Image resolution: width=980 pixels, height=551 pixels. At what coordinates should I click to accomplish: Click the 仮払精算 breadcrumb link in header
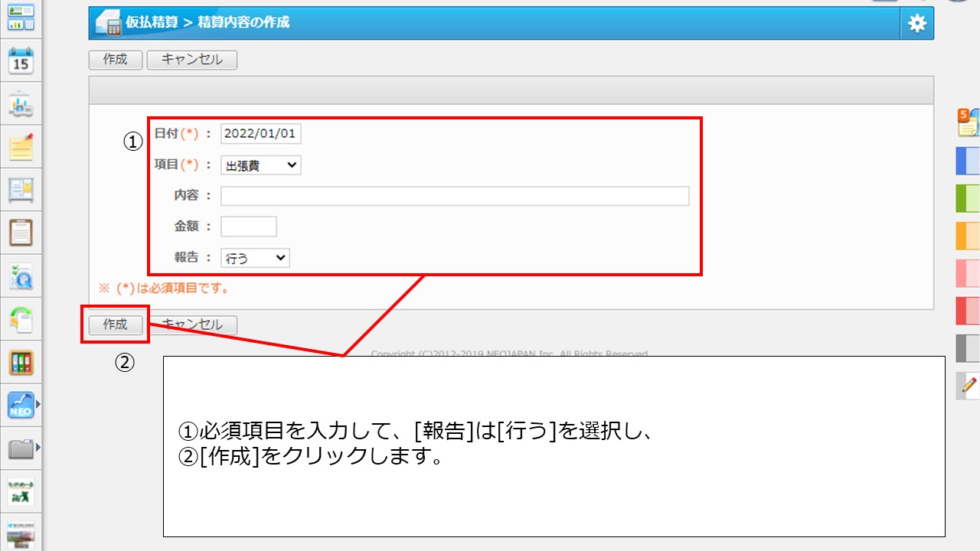tap(152, 23)
